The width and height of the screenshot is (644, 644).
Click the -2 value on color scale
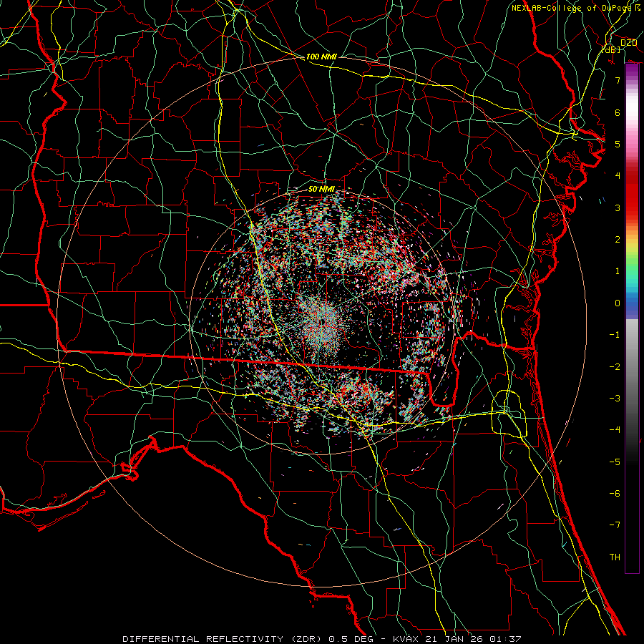615,366
